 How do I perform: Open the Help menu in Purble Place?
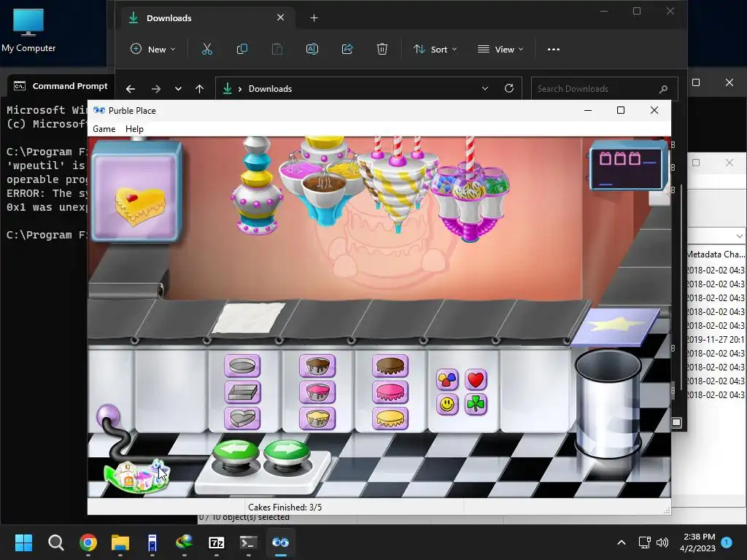(134, 129)
